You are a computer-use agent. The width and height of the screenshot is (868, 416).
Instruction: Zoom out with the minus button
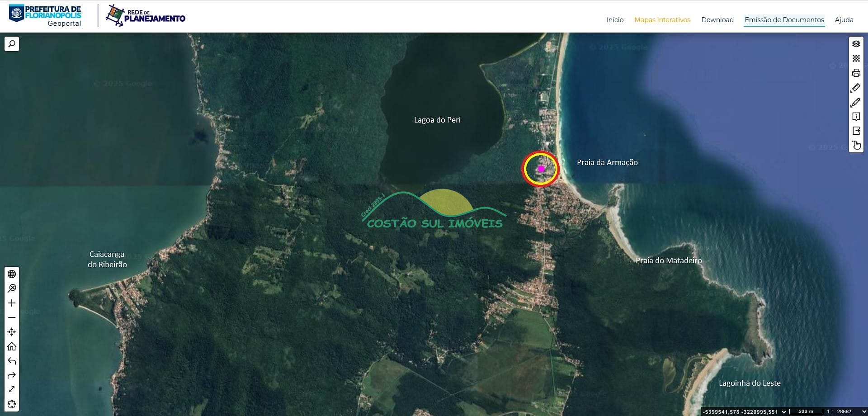[x=12, y=317]
